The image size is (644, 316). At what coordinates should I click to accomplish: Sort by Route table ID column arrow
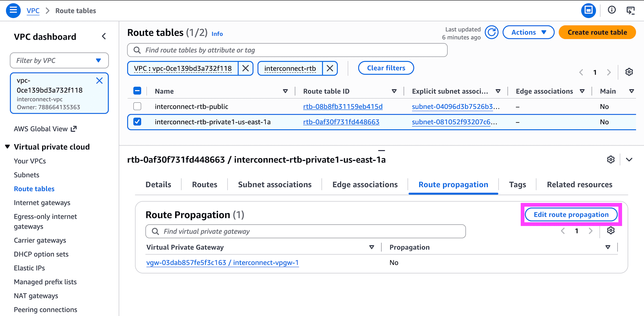(x=394, y=91)
